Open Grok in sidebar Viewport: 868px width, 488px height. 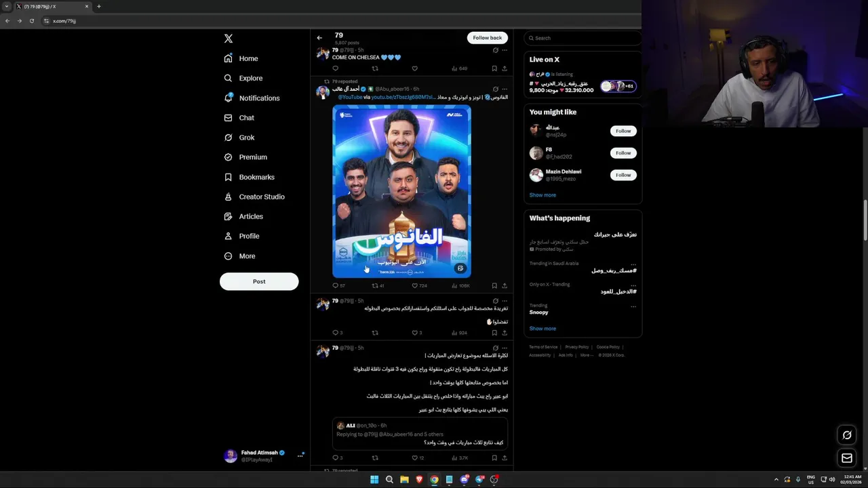point(239,137)
